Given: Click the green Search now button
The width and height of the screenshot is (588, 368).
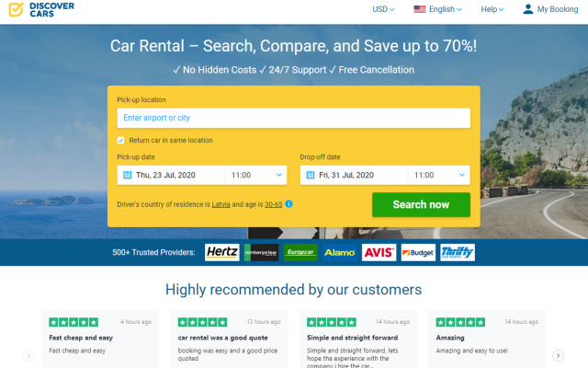Looking at the screenshot, I should (x=421, y=204).
